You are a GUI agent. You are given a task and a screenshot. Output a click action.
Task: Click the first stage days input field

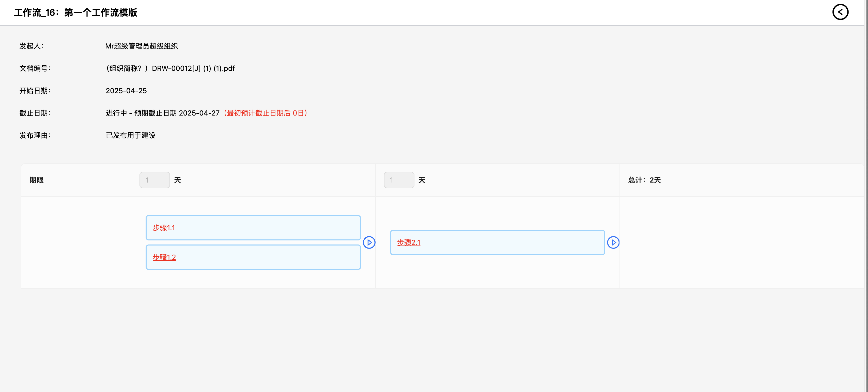pyautogui.click(x=155, y=180)
